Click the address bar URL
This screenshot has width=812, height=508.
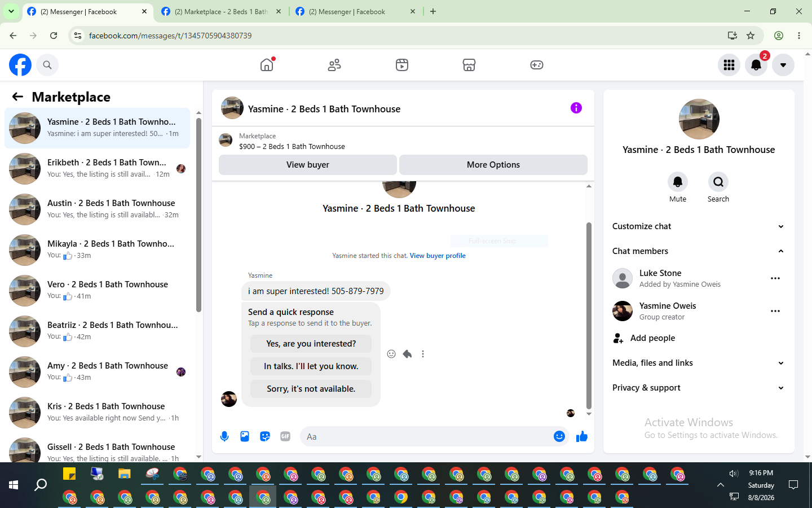170,36
